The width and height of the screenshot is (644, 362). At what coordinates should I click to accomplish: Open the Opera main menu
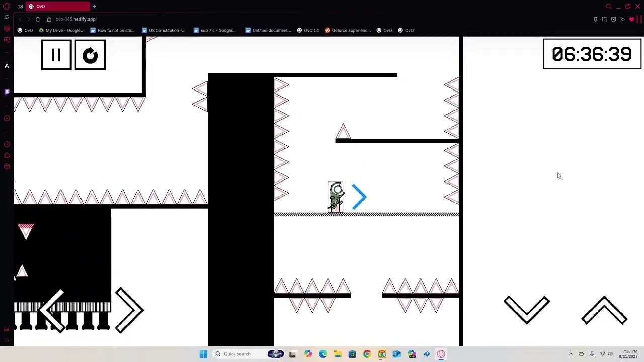[7, 6]
